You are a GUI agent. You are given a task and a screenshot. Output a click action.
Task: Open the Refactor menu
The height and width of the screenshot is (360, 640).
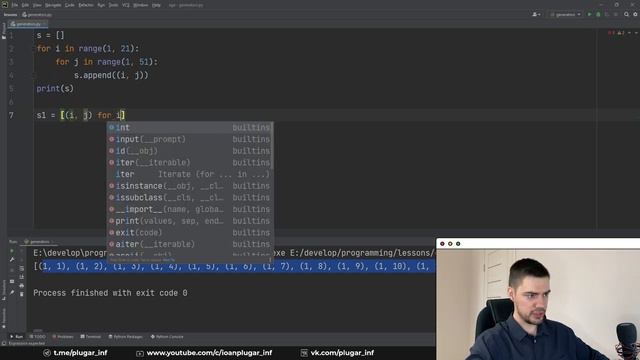click(86, 5)
